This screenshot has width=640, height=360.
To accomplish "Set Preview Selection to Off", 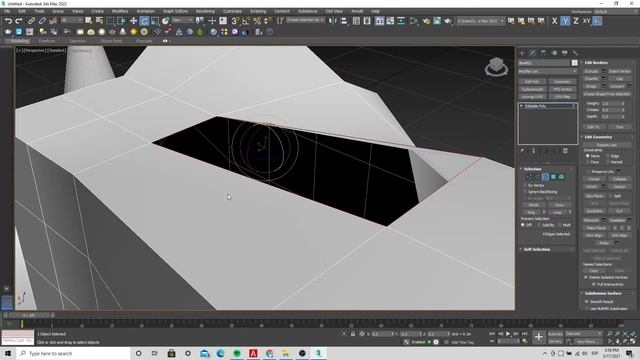I will [x=523, y=225].
